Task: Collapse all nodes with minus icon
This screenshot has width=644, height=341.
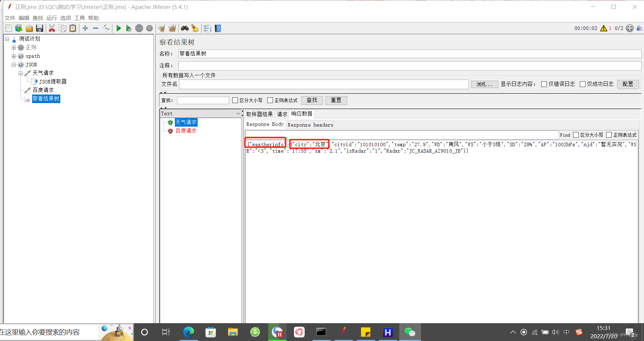Action: [96, 28]
